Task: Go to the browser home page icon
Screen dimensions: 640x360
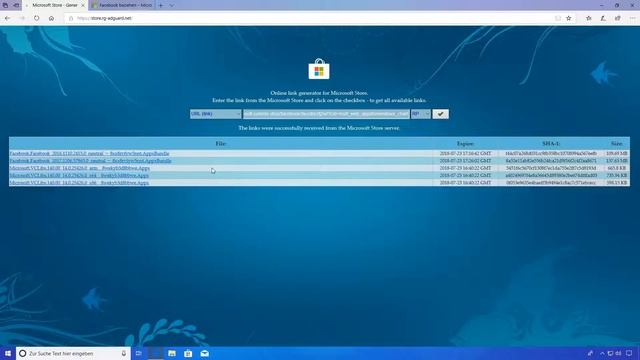Action: pyautogui.click(x=51, y=18)
